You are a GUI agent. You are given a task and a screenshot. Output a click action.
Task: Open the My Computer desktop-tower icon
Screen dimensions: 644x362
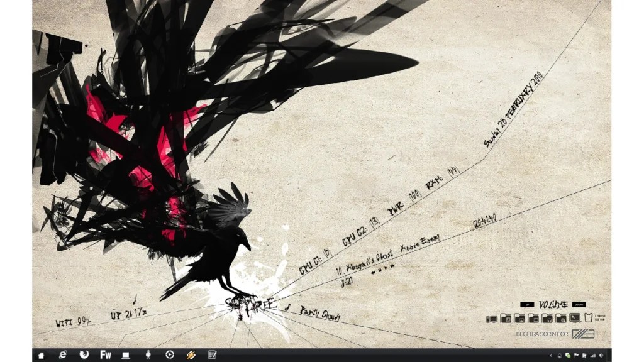pyautogui.click(x=492, y=319)
